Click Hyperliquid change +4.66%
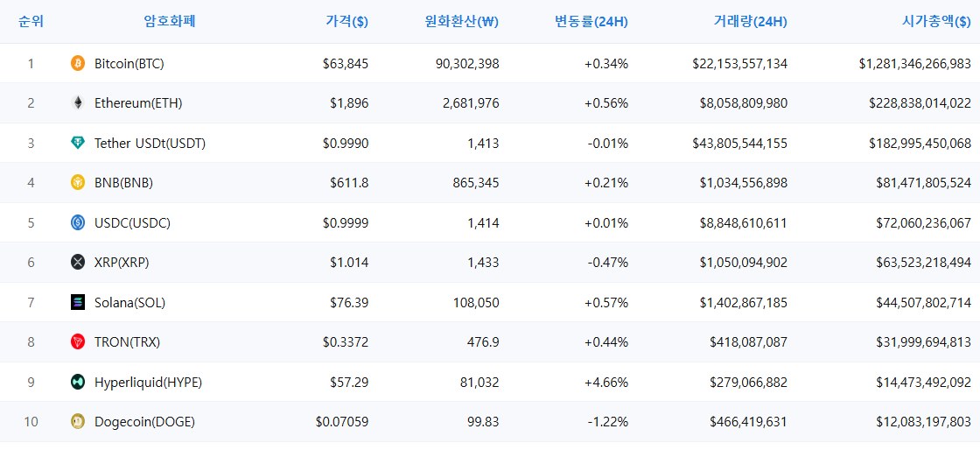Screen dimensions: 980x450 606,382
